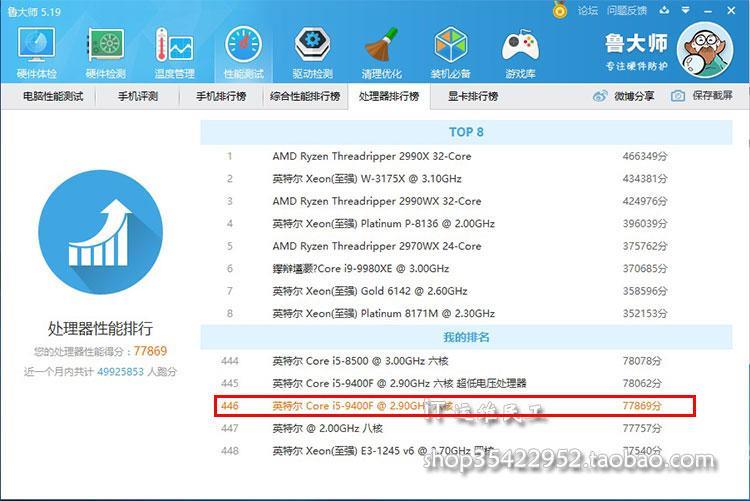Switch to the 综合性能排行榜 tab

[x=304, y=97]
